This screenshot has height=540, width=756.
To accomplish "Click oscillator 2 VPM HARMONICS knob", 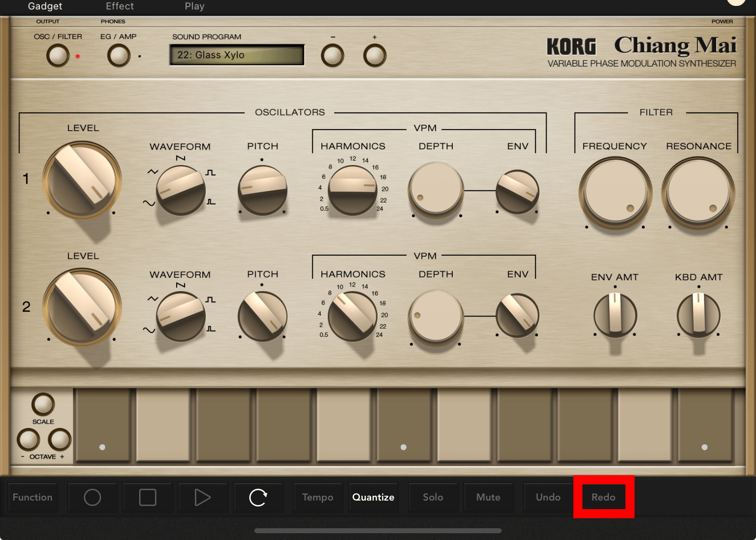I will tap(353, 316).
